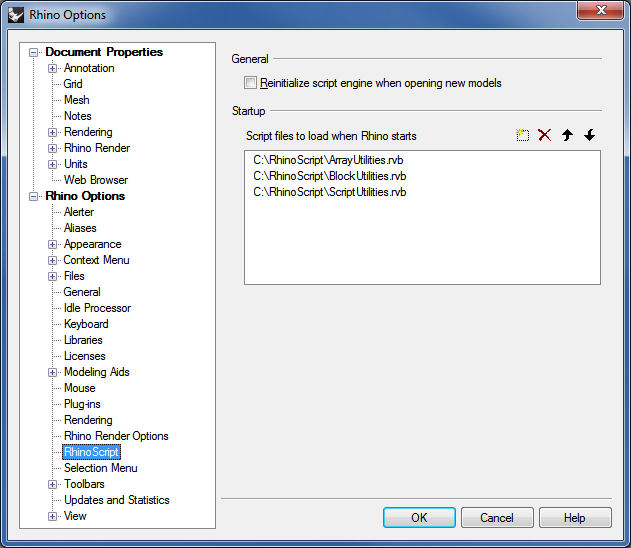631x548 pixels.
Task: Collapse the Document Properties tree node
Action: click(x=33, y=52)
